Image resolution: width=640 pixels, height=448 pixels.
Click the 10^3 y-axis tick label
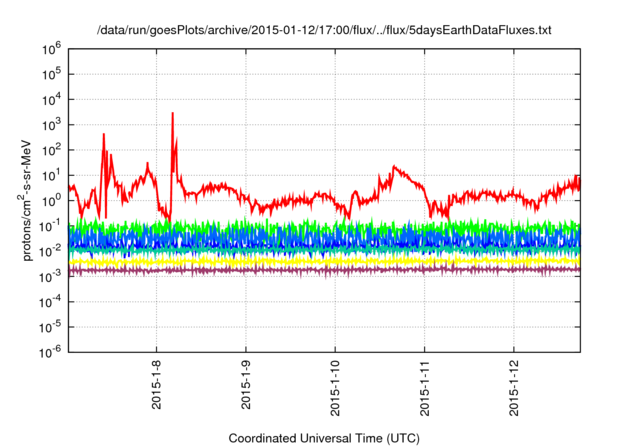pos(51,125)
